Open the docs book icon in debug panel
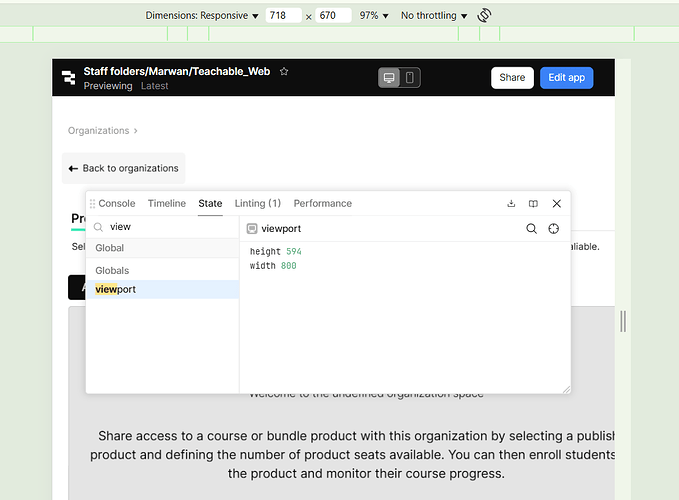Image resolution: width=679 pixels, height=500 pixels. coord(533,203)
